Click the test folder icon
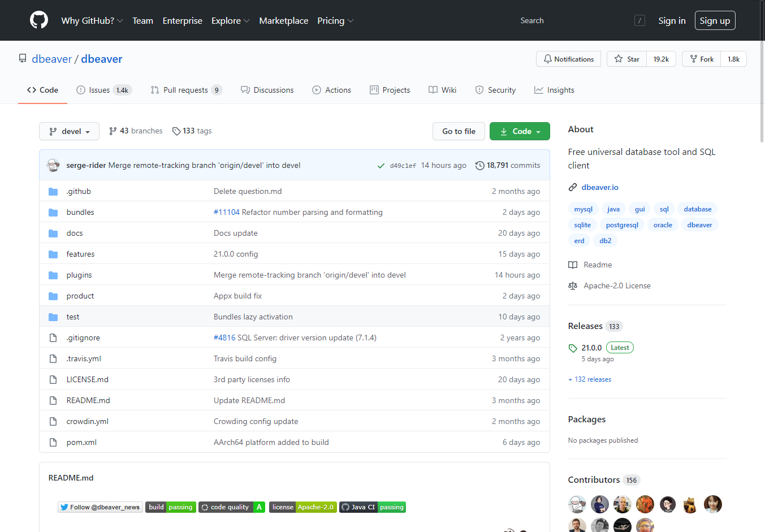 [53, 317]
